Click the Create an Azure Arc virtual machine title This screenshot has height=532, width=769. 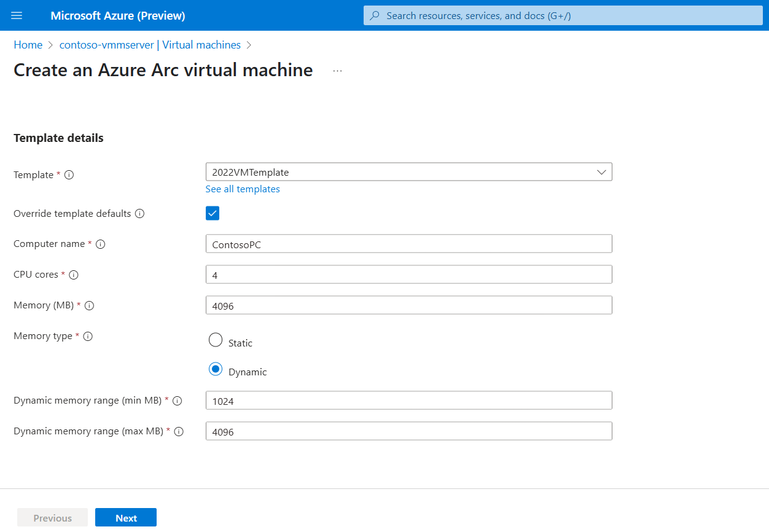163,70
